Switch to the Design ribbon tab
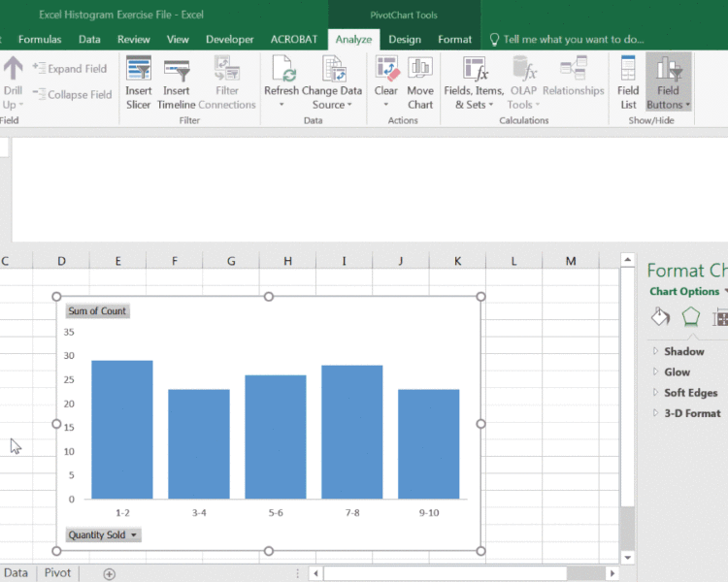Image resolution: width=728 pixels, height=582 pixels. coord(405,40)
